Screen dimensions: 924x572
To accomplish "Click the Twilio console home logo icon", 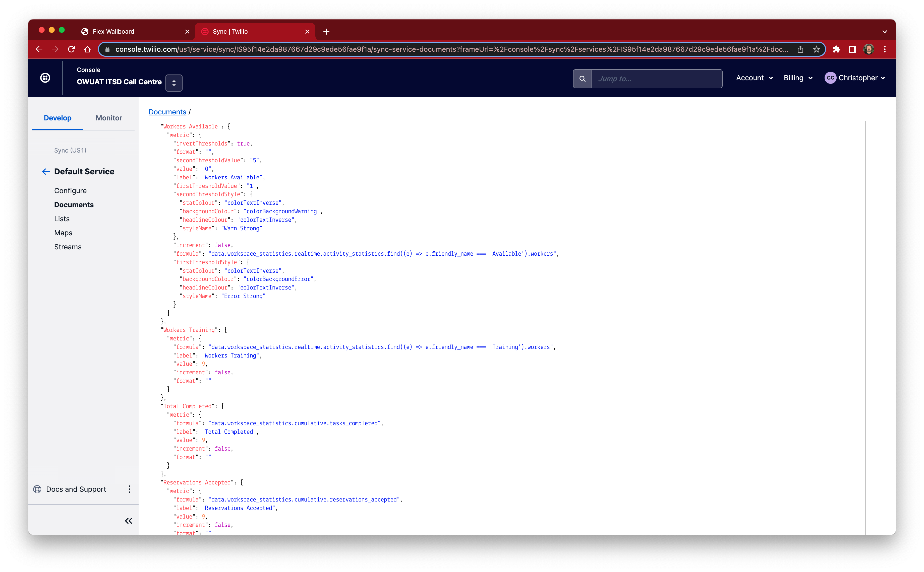I will pos(45,78).
